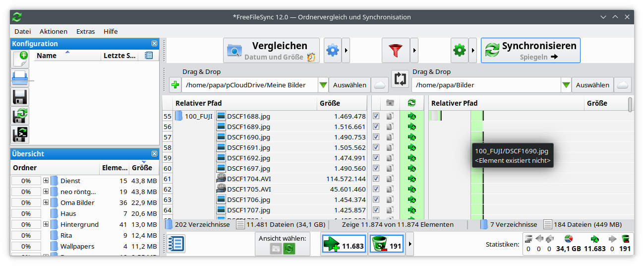
Task: Select the action view sync icon
Action: coord(289,248)
